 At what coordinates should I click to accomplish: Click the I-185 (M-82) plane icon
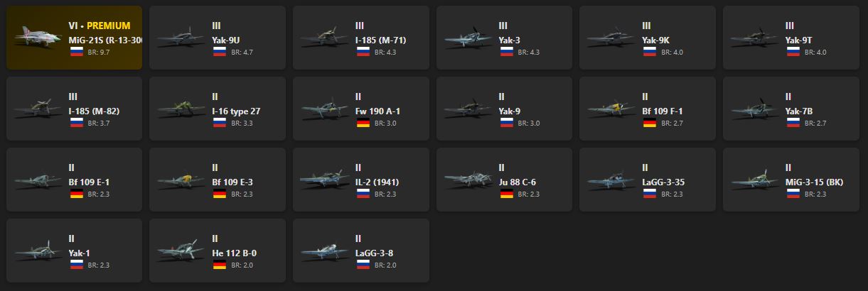click(x=37, y=109)
